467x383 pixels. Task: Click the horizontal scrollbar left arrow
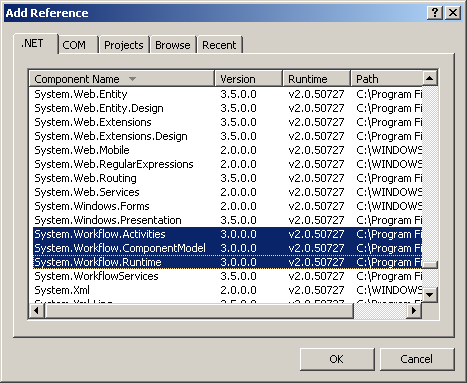tap(37, 311)
